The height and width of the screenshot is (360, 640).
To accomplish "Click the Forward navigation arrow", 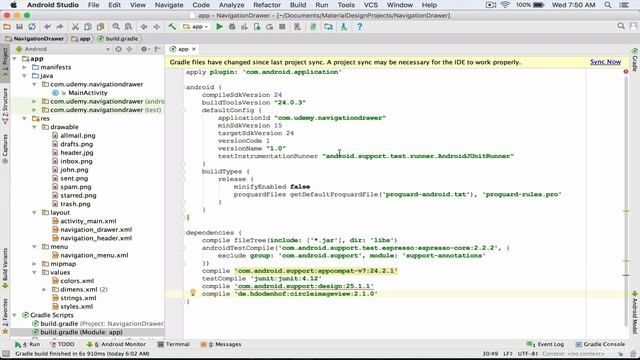I will tap(156, 27).
